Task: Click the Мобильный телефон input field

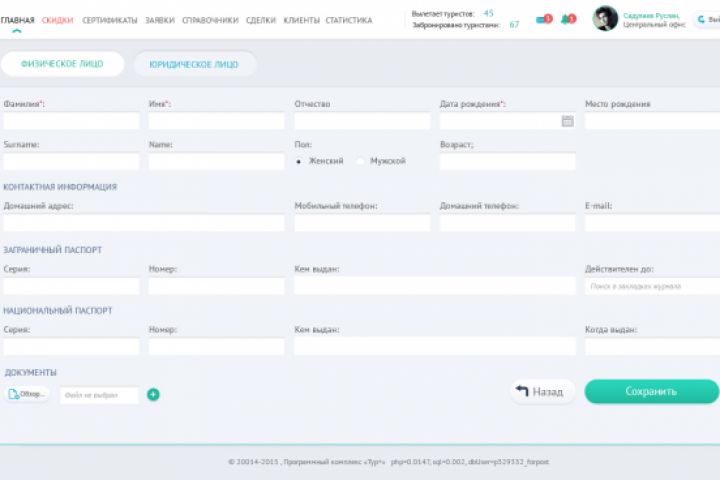Action: tap(362, 223)
